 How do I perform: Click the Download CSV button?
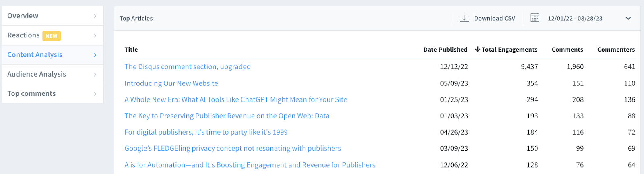[494, 18]
